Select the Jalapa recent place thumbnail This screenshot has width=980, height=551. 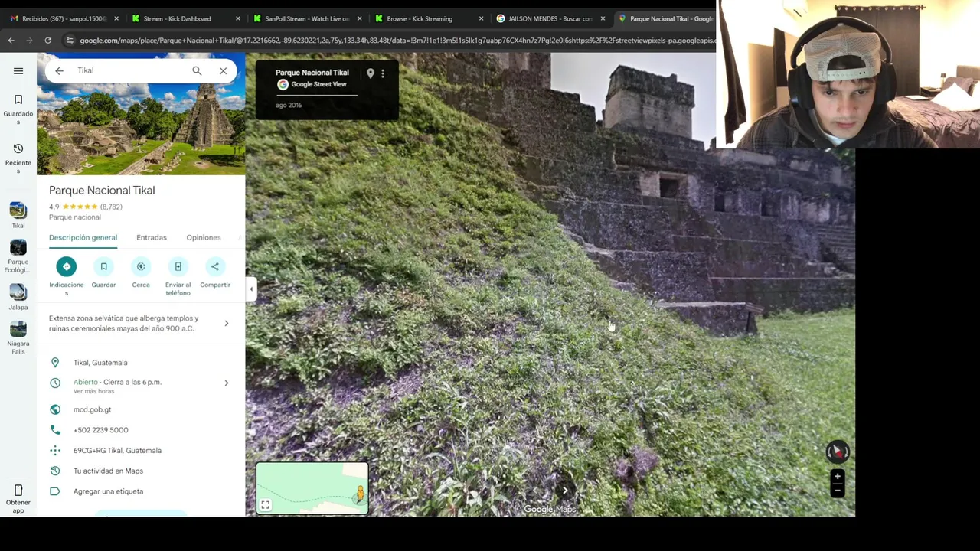point(18,292)
